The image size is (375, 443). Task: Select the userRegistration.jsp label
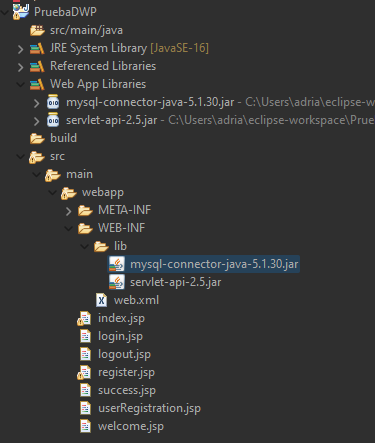point(149,408)
